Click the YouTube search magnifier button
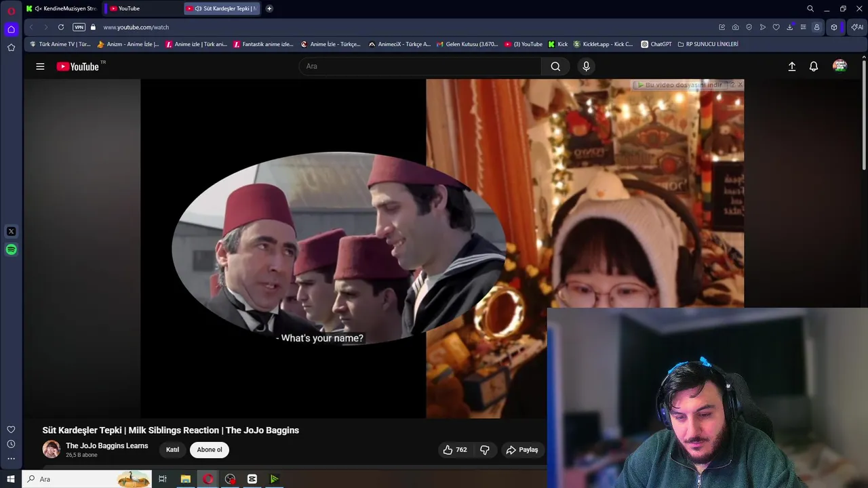 (x=555, y=66)
